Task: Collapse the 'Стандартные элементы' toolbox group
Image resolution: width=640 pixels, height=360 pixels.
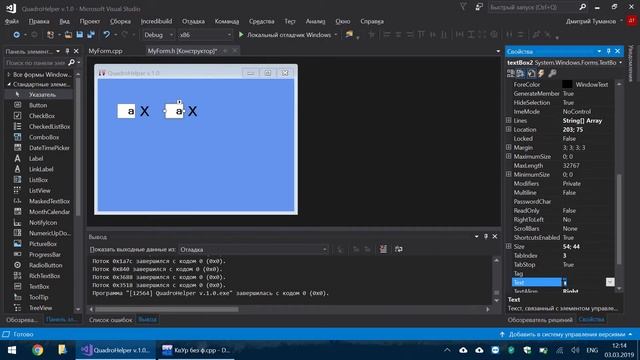Action: (9, 84)
